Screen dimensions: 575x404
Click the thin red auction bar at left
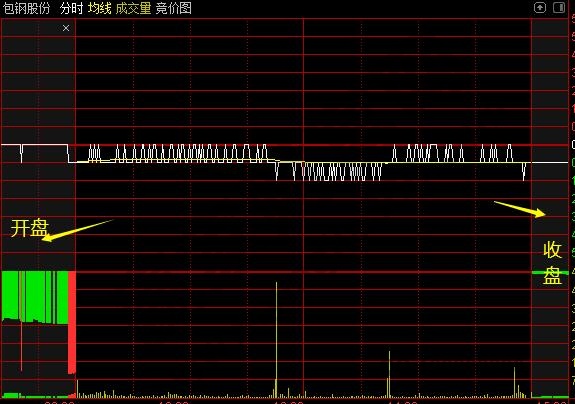[x=21, y=346]
